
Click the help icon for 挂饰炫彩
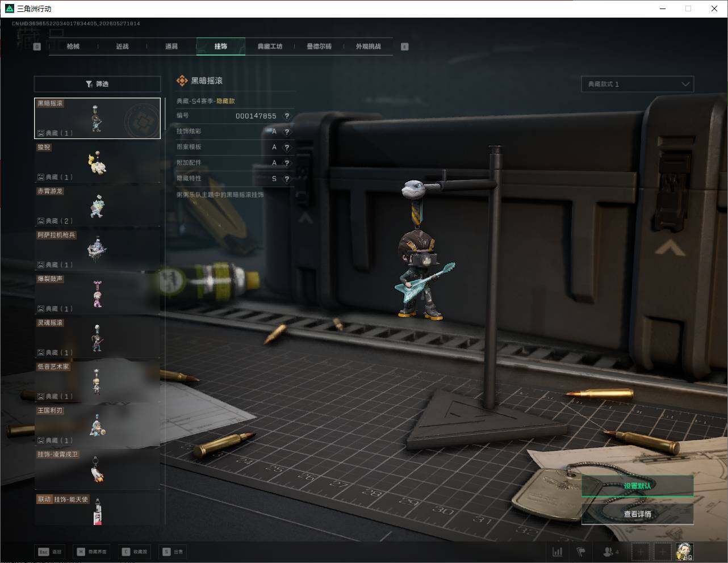click(x=287, y=131)
